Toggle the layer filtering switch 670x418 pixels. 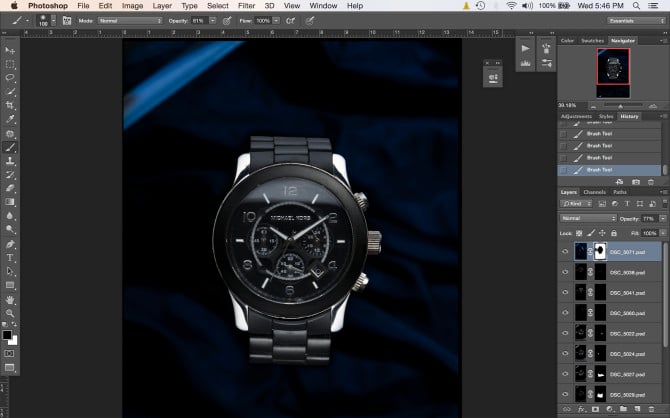665,203
